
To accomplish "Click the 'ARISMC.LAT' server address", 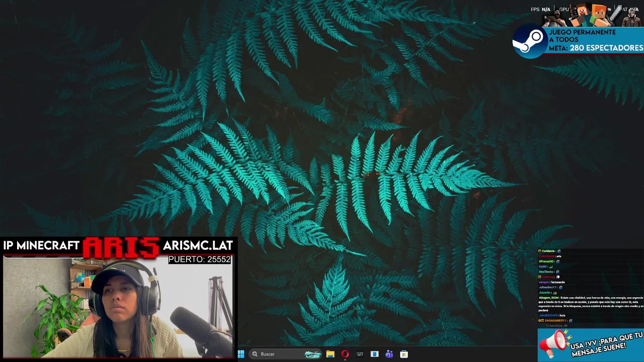I will click(x=198, y=246).
